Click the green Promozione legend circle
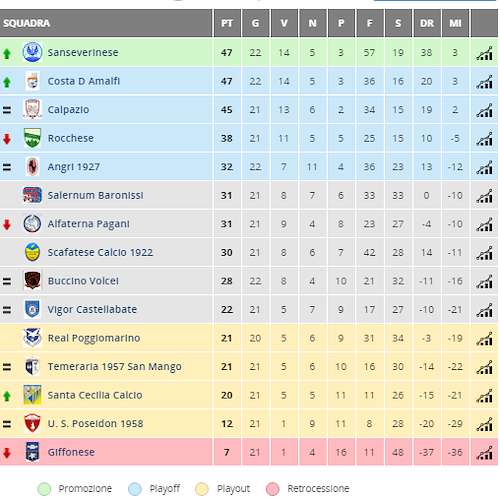This screenshot has width=500, height=500. click(x=44, y=489)
